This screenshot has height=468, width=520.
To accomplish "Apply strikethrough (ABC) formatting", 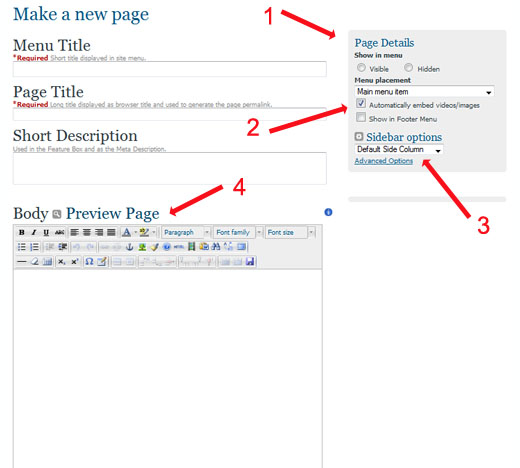I will coord(59,232).
